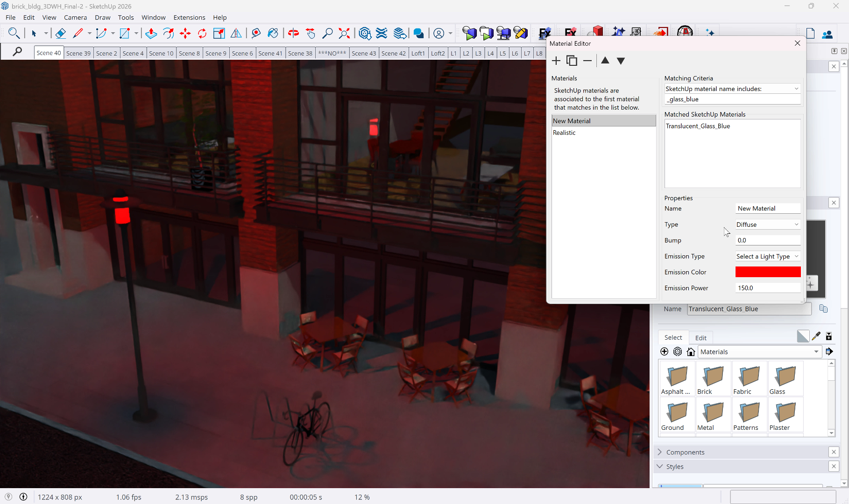Image resolution: width=849 pixels, height=504 pixels.
Task: Select the Realistic material in the list
Action: [564, 133]
